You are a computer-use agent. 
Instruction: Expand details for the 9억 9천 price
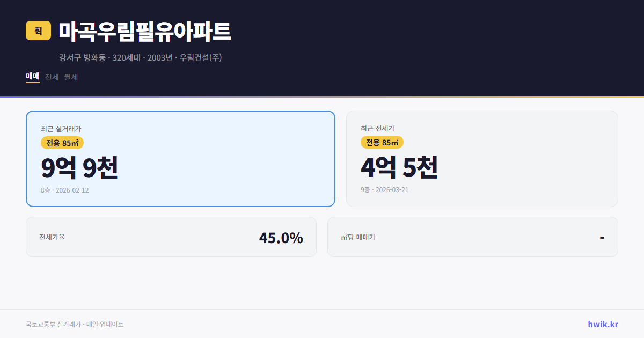(x=80, y=168)
